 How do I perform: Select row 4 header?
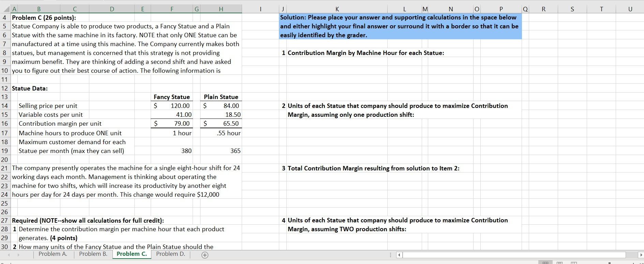(5, 17)
